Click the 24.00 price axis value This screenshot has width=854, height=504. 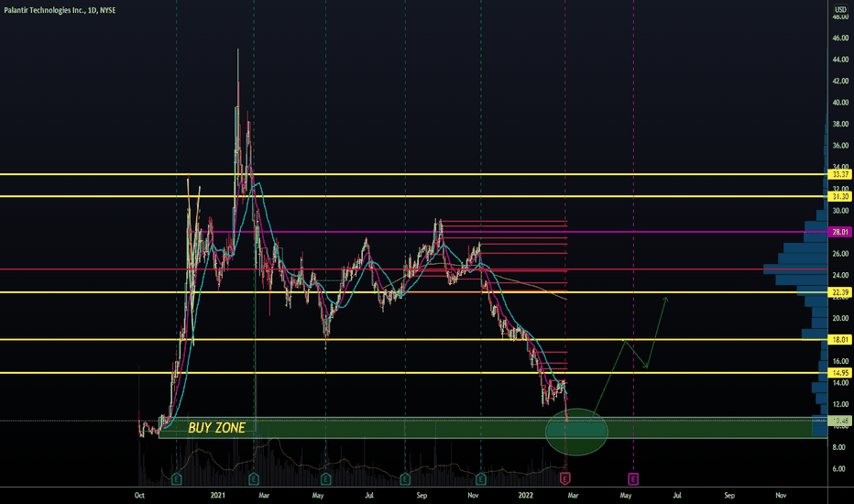pos(840,275)
